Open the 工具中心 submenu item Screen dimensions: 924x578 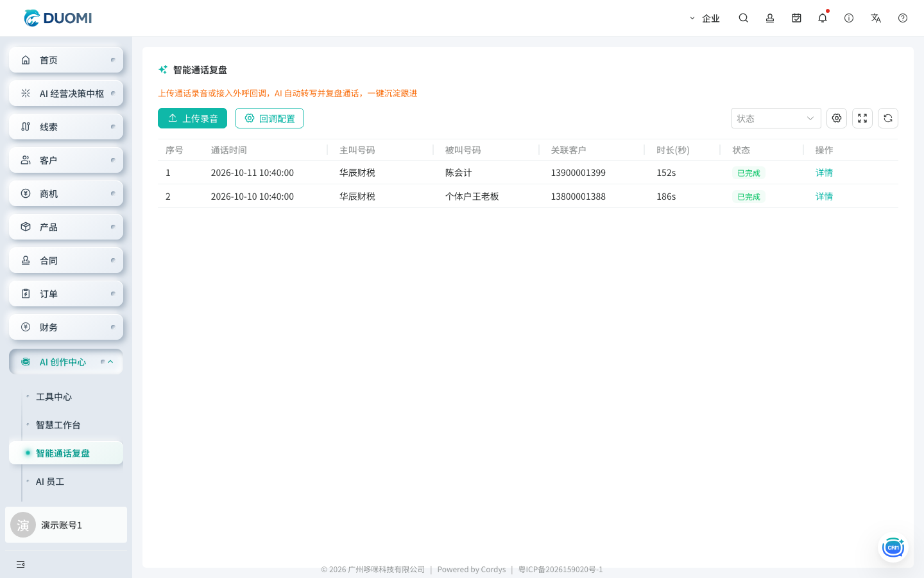[x=54, y=397]
